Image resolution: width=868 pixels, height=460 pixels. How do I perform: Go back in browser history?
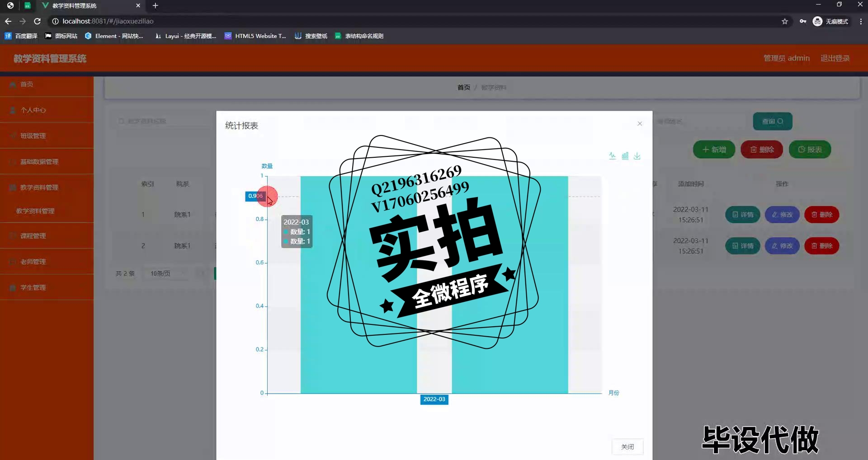tap(8, 21)
